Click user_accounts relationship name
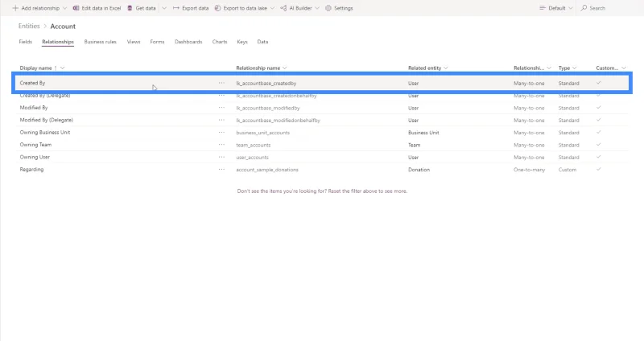Image resolution: width=644 pixels, height=341 pixels. pos(252,157)
